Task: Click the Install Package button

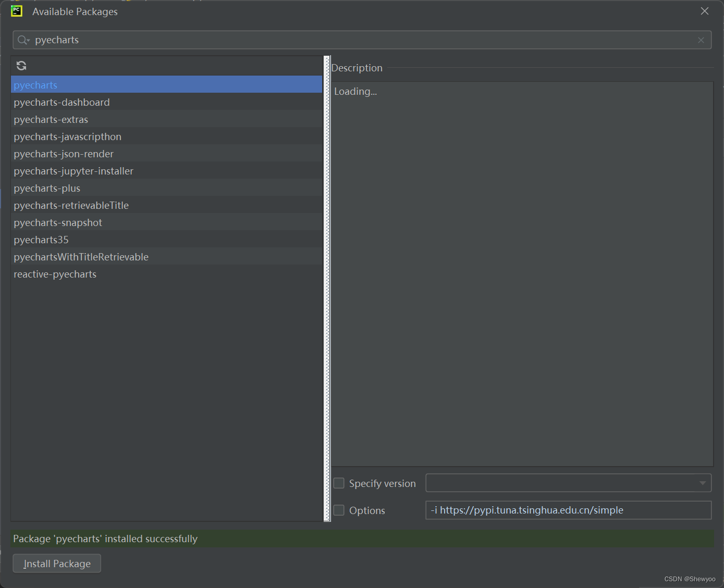Action: click(x=57, y=564)
